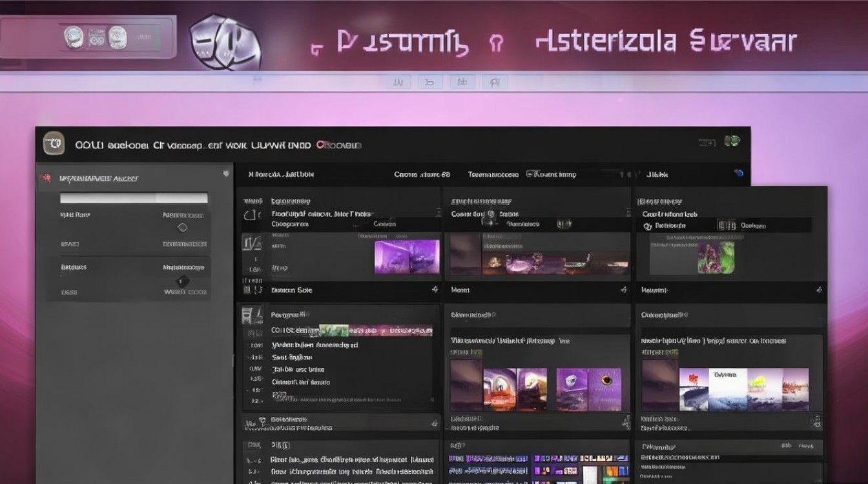Click the last small icon in the light toolbar strip
This screenshot has width=868, height=484.
tap(495, 82)
